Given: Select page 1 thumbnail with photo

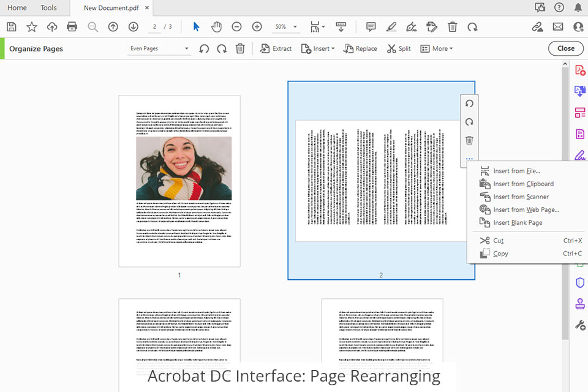Looking at the screenshot, I should [179, 181].
